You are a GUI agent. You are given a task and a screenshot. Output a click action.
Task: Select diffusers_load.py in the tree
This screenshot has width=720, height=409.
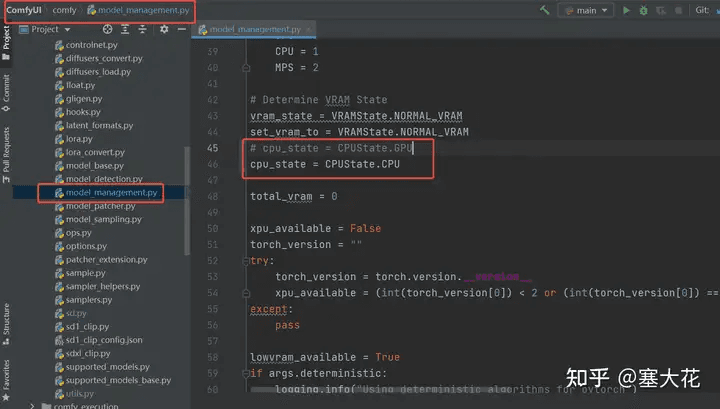pos(98,72)
